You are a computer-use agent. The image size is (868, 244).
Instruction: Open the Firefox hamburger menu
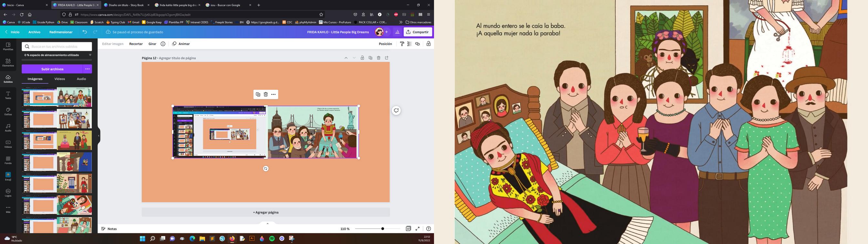[429, 15]
